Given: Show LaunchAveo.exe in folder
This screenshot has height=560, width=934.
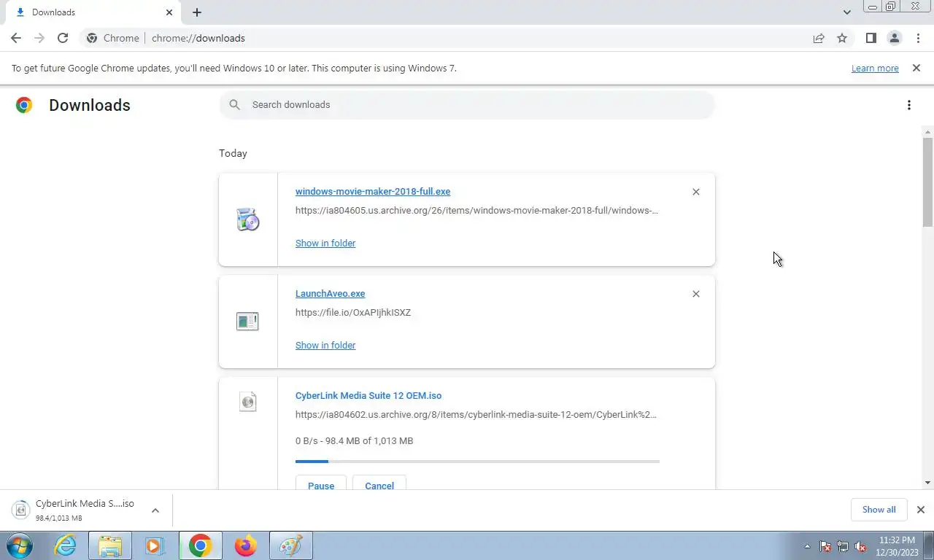Looking at the screenshot, I should click(x=325, y=345).
